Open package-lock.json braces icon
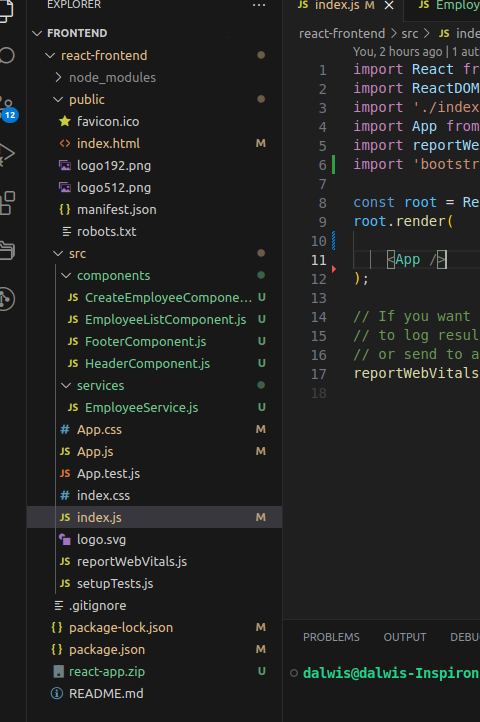Screen dimensions: 480x722 [x=57, y=628]
